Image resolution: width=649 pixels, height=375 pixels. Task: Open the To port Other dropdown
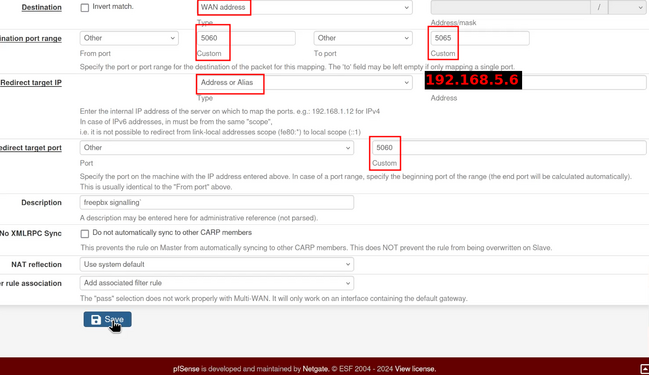(x=363, y=38)
